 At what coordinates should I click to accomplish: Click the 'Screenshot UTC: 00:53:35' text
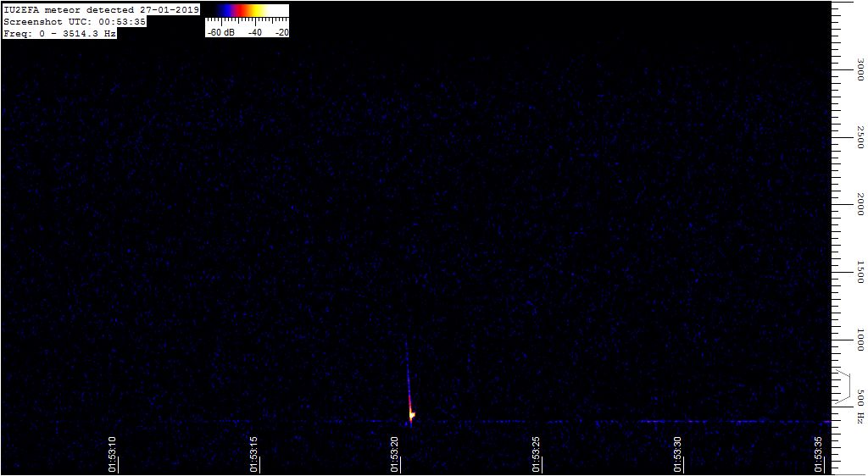point(75,22)
